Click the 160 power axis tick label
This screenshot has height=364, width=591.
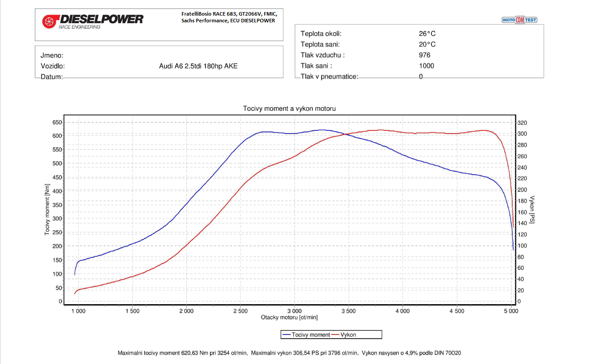click(522, 212)
